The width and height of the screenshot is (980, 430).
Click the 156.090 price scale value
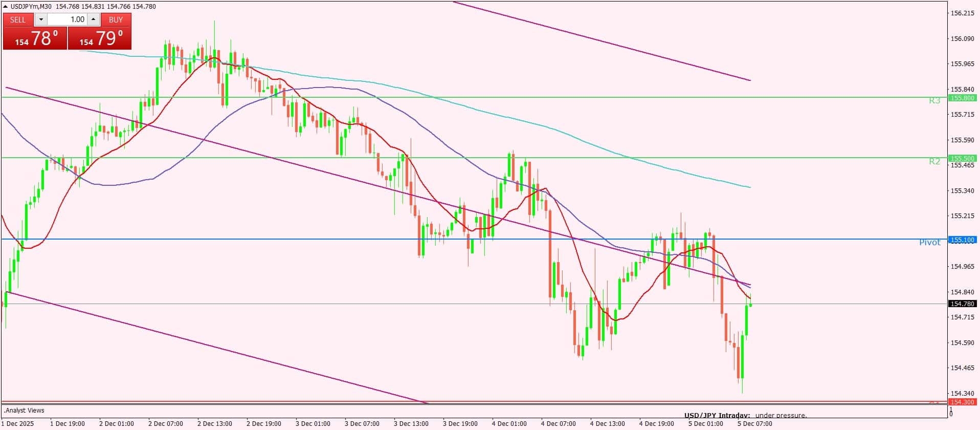(962, 38)
